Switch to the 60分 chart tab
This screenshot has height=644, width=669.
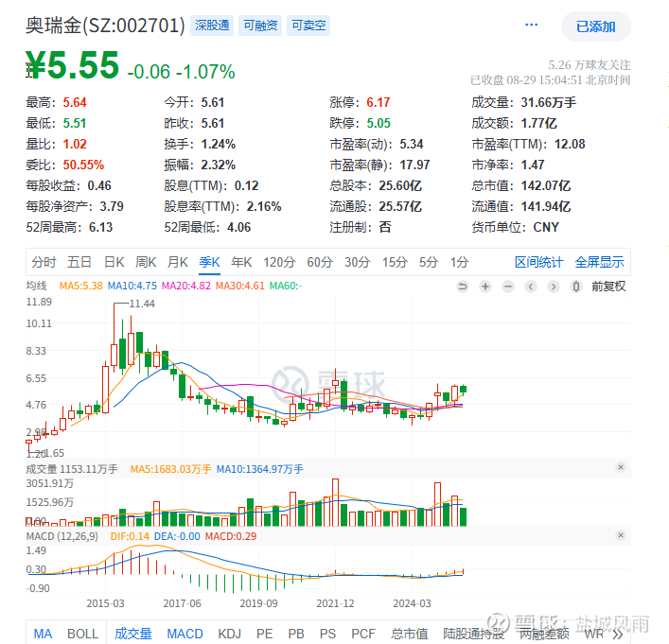(x=320, y=262)
